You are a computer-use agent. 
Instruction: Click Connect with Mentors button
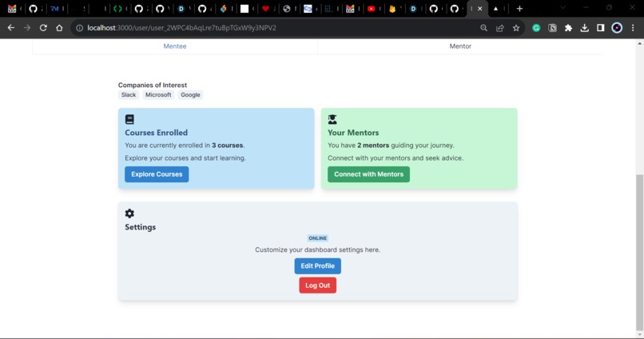(369, 174)
